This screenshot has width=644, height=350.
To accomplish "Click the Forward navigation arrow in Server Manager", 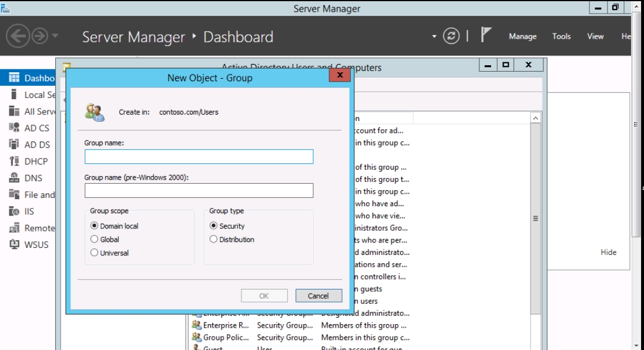I will (x=40, y=36).
